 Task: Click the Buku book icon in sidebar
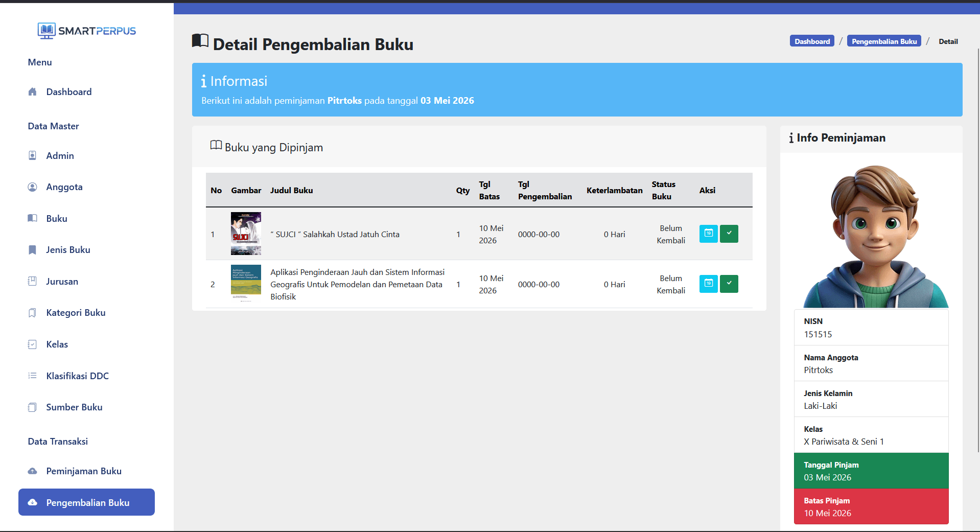(x=32, y=218)
